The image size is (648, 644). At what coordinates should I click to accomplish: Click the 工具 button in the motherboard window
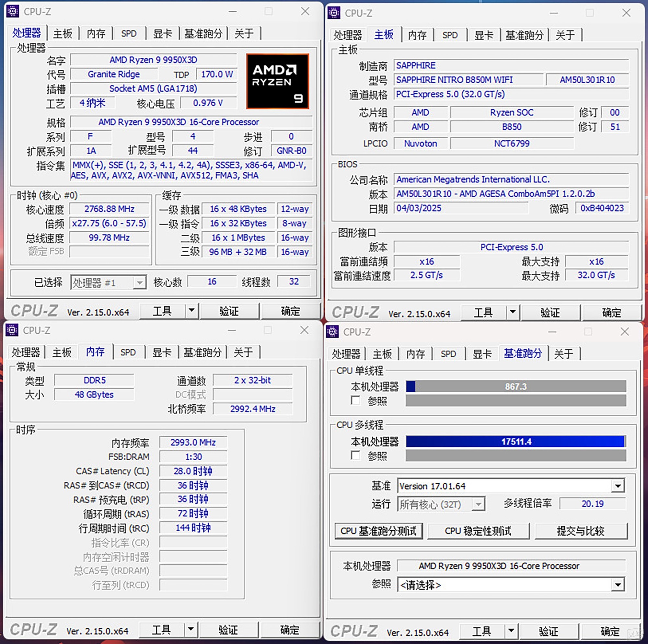tap(483, 313)
